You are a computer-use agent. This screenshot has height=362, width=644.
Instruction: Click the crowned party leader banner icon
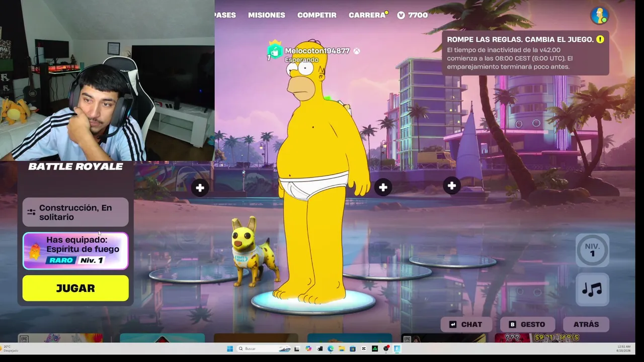(x=274, y=50)
